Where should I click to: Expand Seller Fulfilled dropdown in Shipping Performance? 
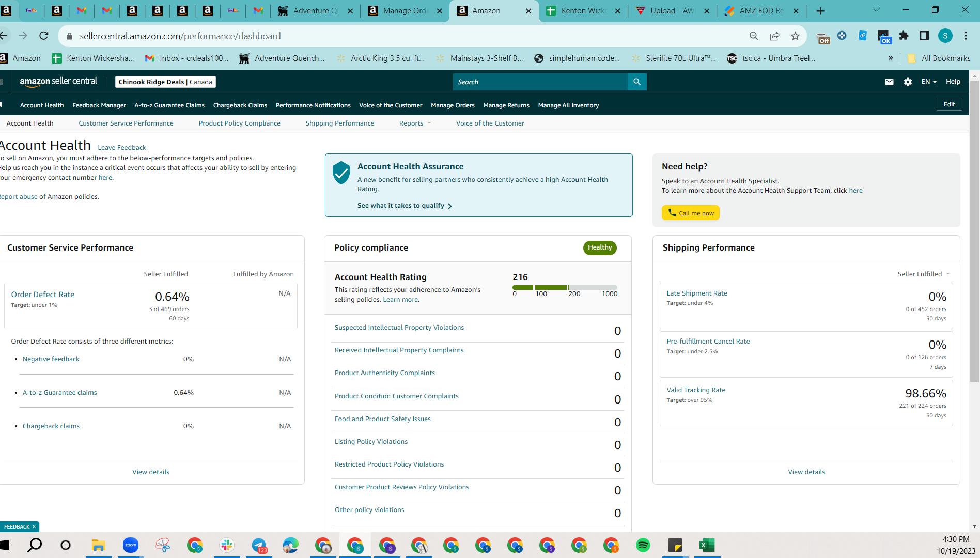tap(924, 274)
